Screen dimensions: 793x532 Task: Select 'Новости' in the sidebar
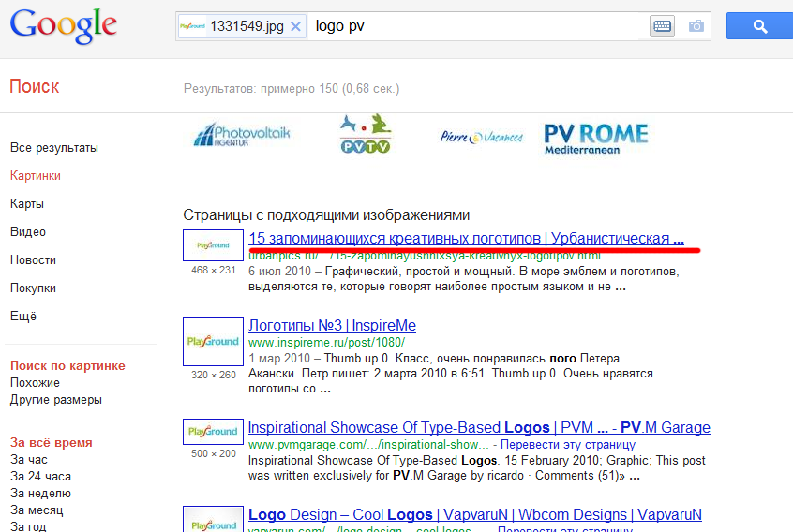coord(33,260)
